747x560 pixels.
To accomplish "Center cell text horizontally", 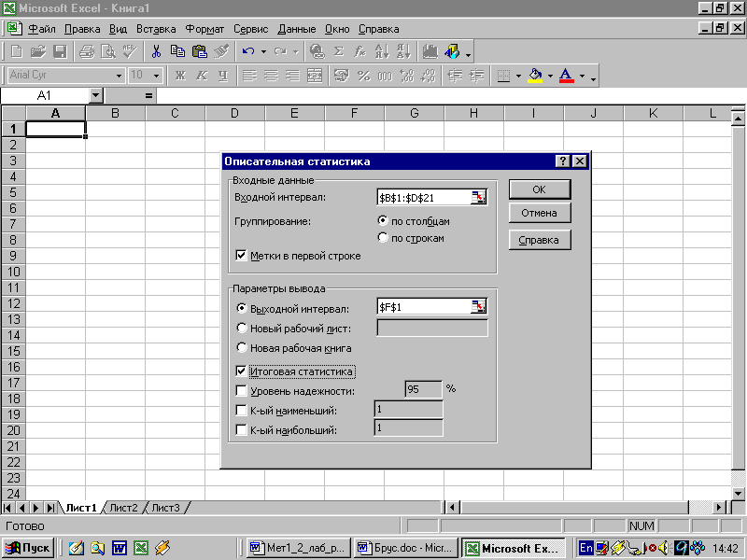I will tap(271, 76).
